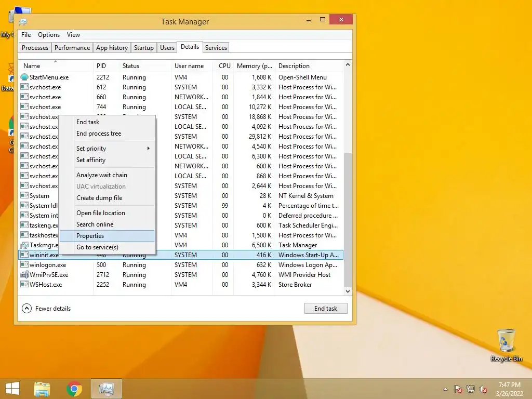The height and width of the screenshot is (399, 532).
Task: Click the Windows Logon Ap... description
Action: pos(308,264)
